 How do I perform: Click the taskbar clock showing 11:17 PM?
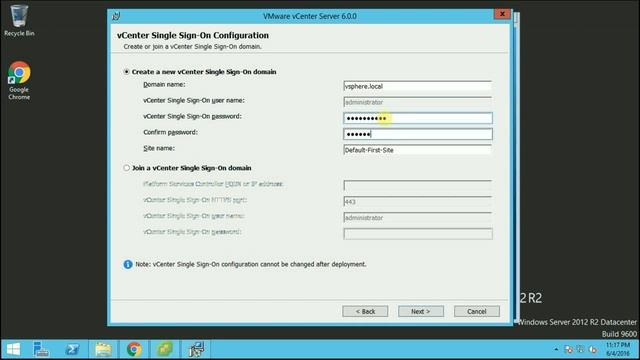coord(618,349)
